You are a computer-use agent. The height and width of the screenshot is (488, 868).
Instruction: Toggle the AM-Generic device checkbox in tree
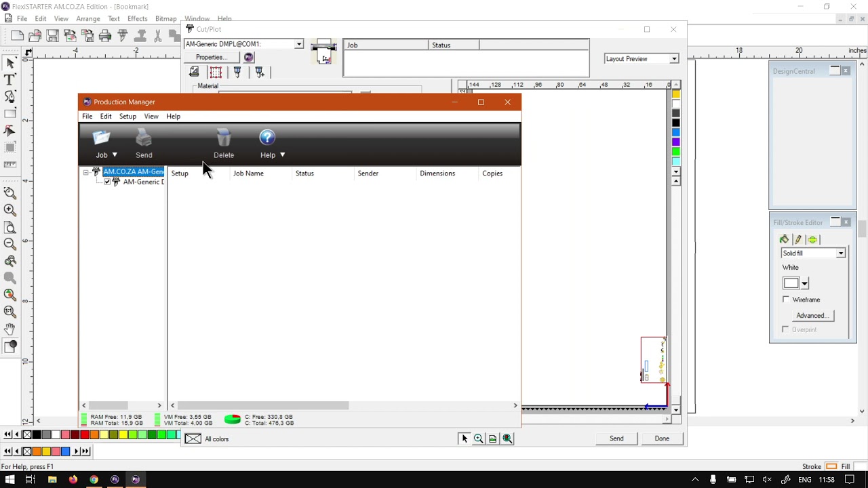point(107,182)
